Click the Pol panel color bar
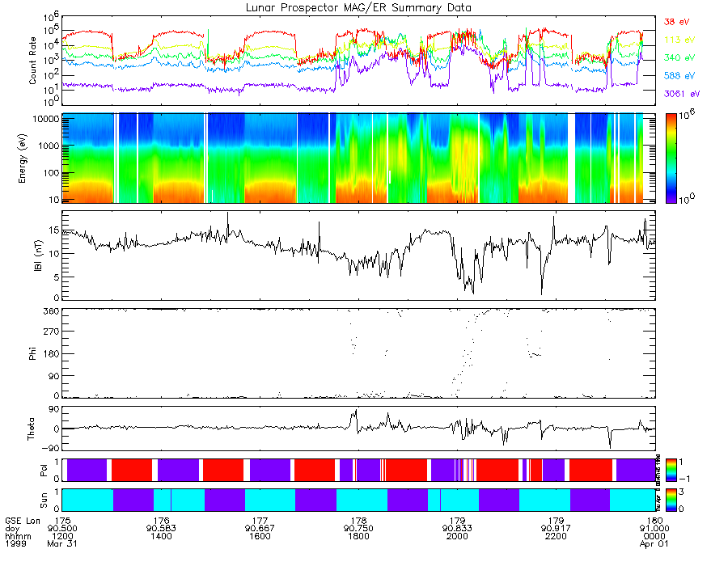This screenshot has height=566, width=728. [x=671, y=470]
